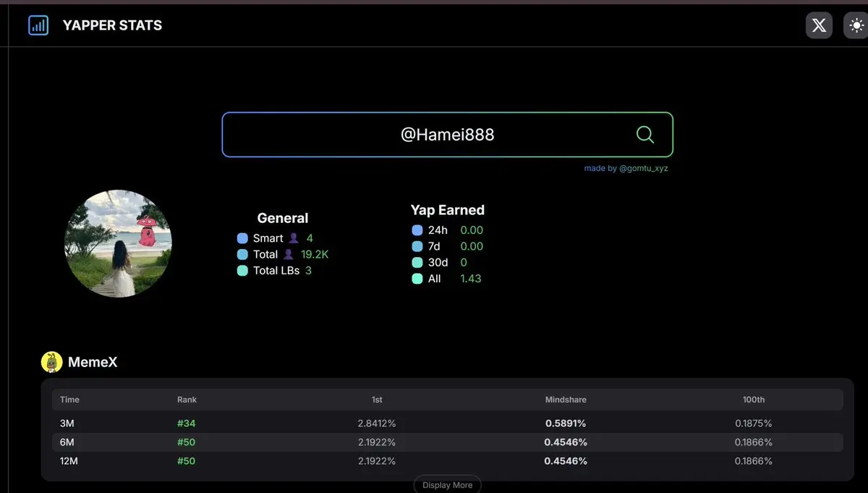Click the Yapper Stats bar chart logo
This screenshot has height=493, width=868.
click(x=38, y=25)
